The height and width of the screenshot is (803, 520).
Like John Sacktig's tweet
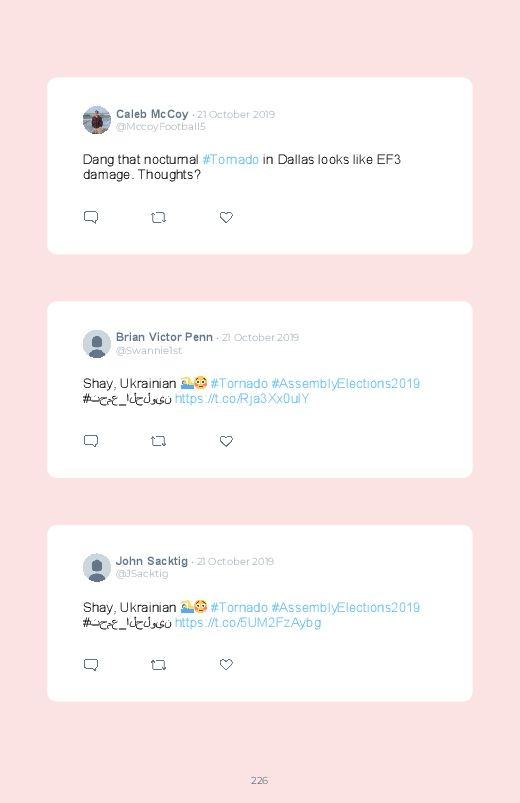(x=226, y=664)
